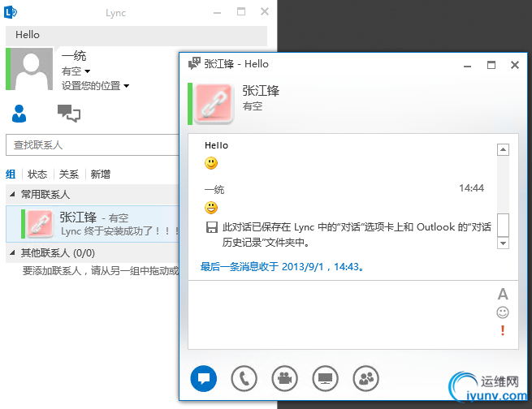This screenshot has width=532, height=409.
Task: Click the chat scrollbar up arrow
Action: [x=503, y=149]
